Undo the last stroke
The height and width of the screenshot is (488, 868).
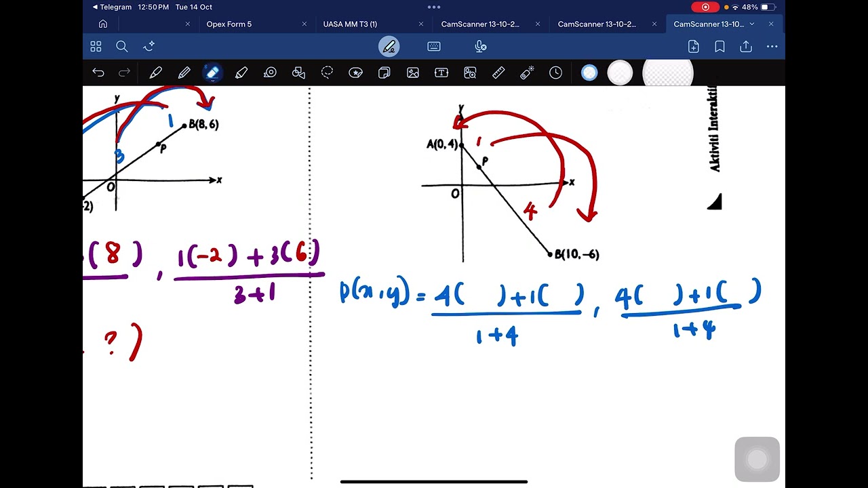point(98,73)
